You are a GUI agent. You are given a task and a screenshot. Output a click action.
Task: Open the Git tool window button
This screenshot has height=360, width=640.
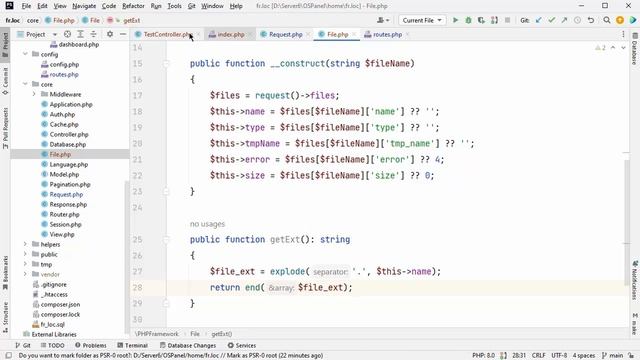[23, 345]
